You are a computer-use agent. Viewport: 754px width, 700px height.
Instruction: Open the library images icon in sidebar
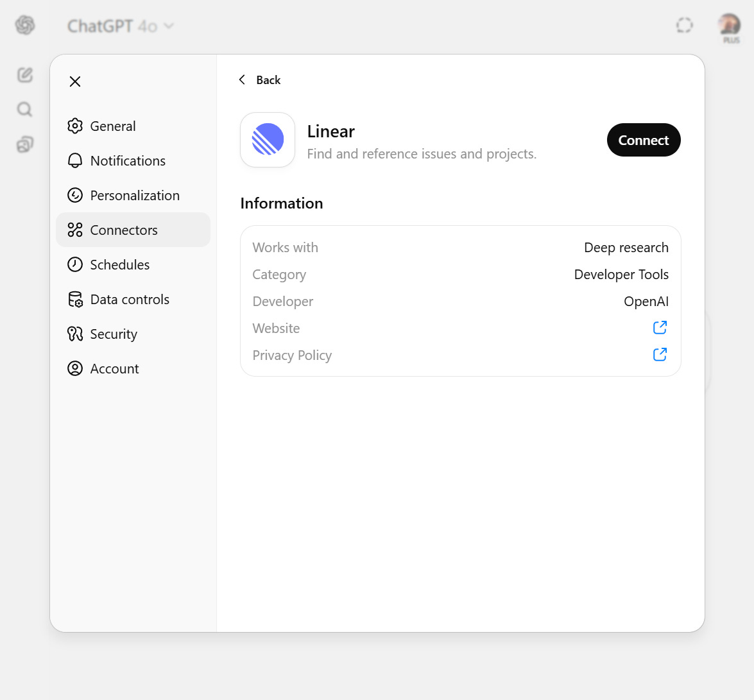[x=25, y=144]
